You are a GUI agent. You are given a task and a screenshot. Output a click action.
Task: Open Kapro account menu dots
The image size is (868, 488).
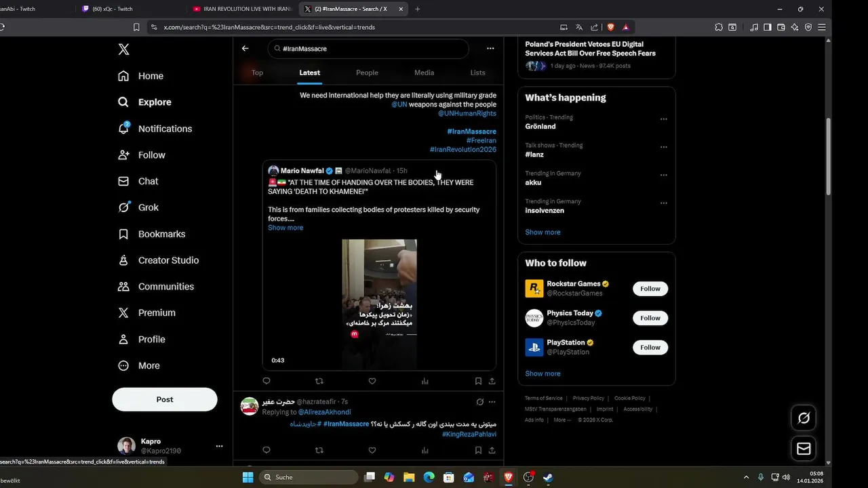pyautogui.click(x=219, y=446)
